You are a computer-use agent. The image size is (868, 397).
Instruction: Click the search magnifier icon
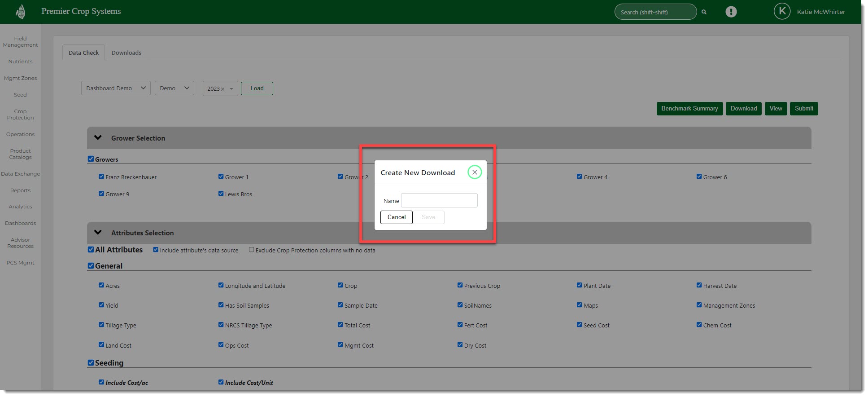point(704,12)
